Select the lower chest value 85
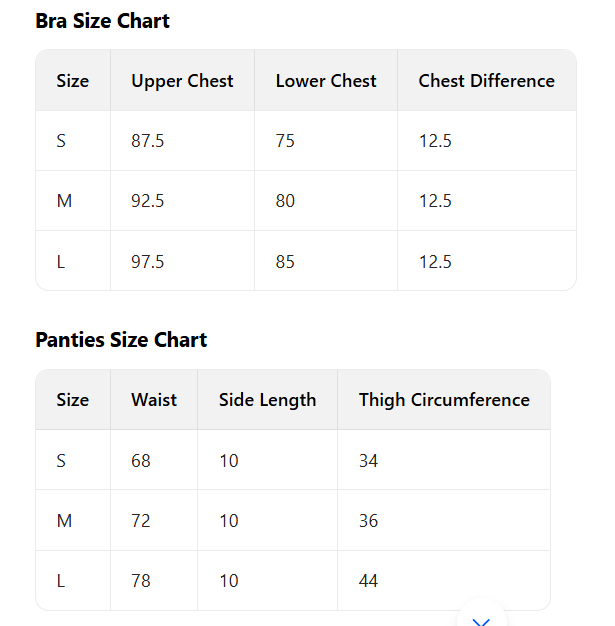 (285, 262)
